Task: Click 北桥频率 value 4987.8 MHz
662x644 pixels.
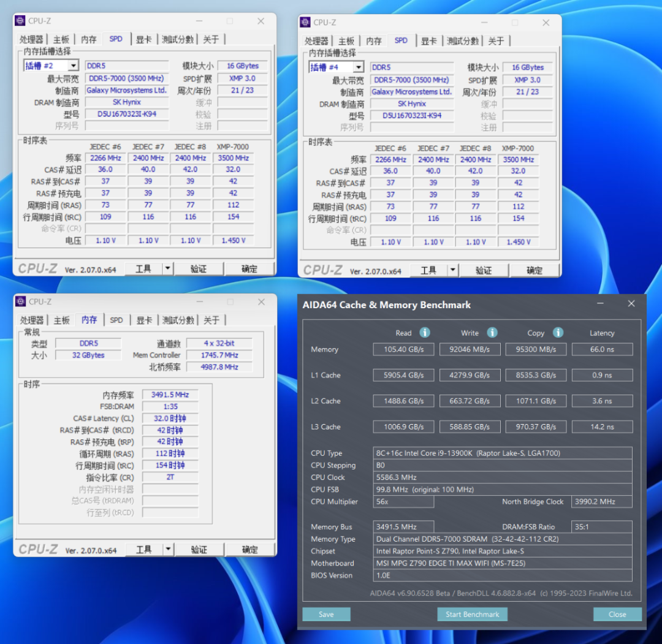Action: coord(219,367)
